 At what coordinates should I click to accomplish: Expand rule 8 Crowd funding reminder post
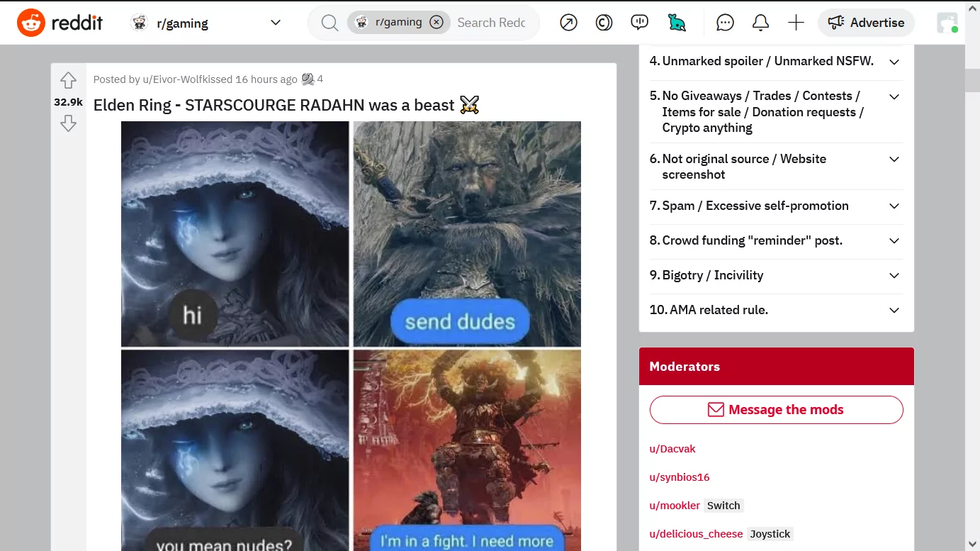tap(777, 241)
